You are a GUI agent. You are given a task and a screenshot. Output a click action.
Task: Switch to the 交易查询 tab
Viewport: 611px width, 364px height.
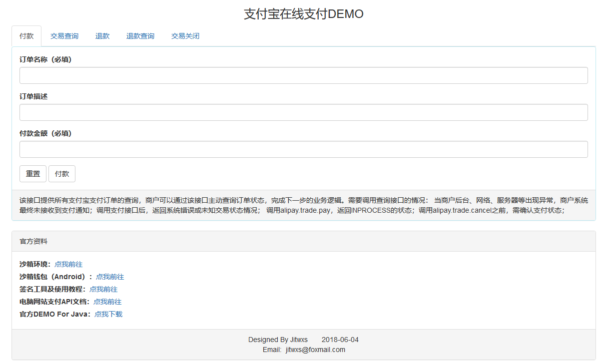pos(64,35)
